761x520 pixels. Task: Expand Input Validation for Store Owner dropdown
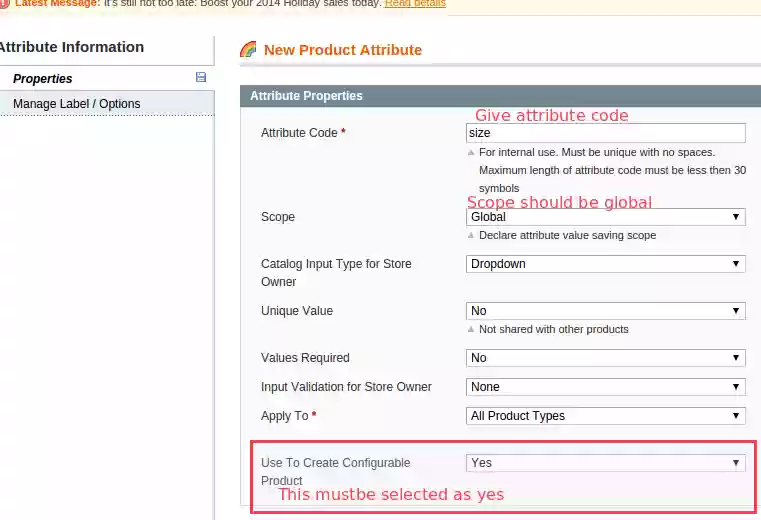(606, 387)
